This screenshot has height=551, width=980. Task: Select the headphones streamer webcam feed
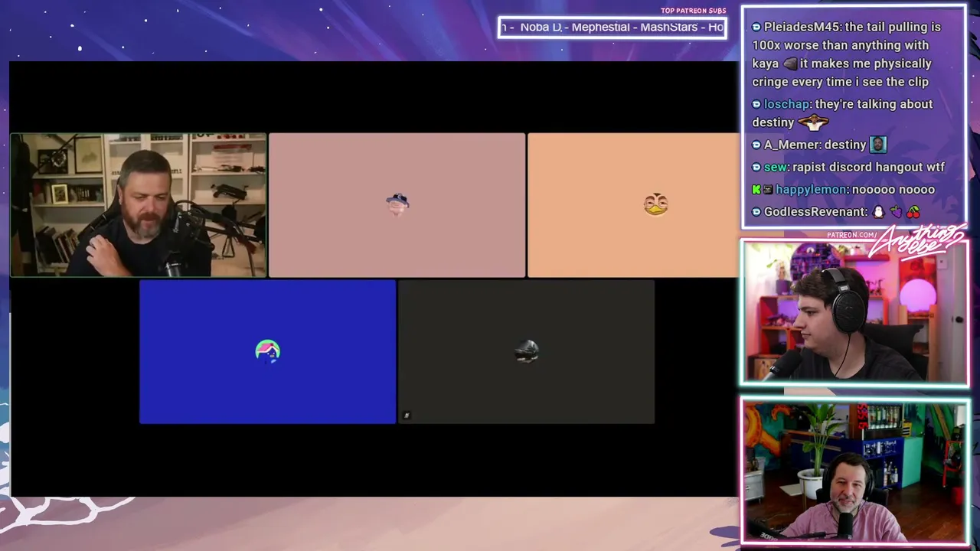[x=854, y=313]
